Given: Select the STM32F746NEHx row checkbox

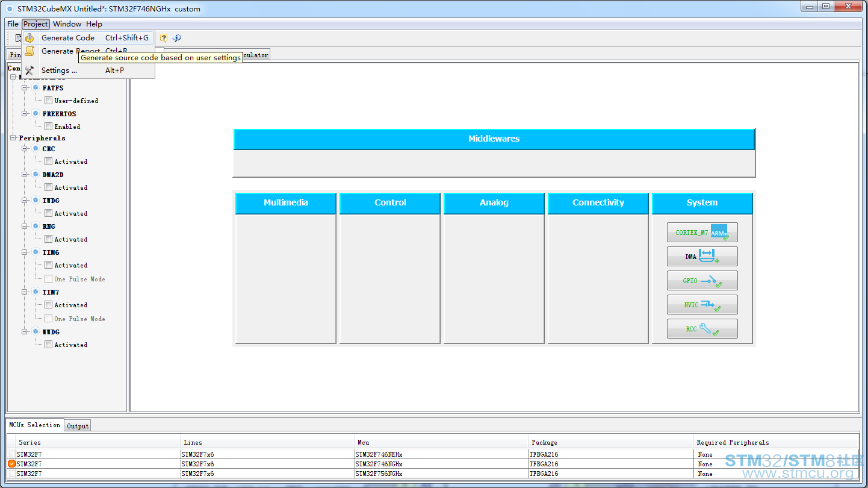Looking at the screenshot, I should click(12, 454).
